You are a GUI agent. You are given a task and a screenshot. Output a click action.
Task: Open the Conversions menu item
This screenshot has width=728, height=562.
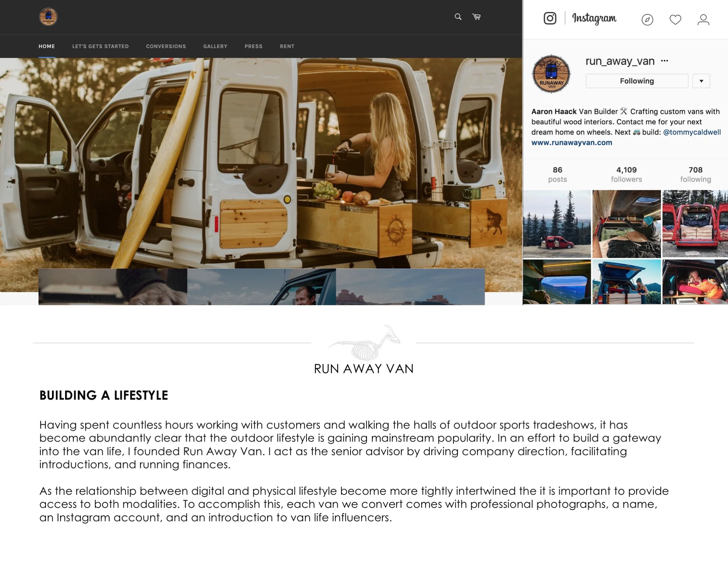166,46
